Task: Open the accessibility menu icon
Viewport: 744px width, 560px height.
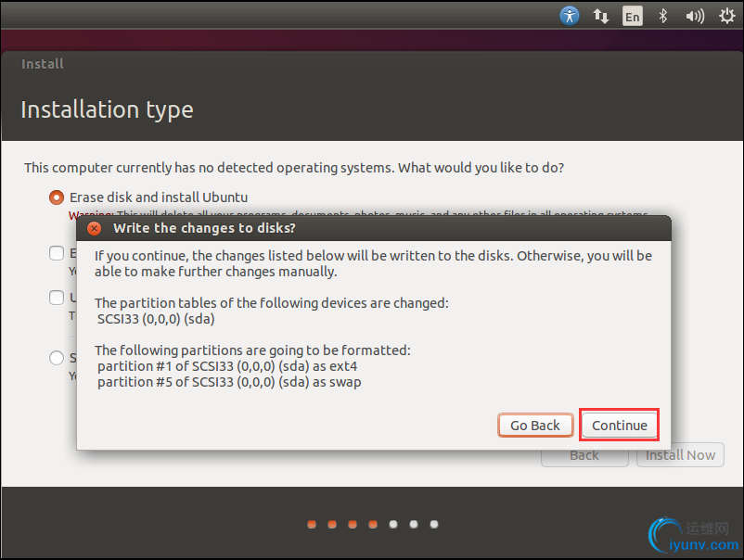Action: [570, 16]
